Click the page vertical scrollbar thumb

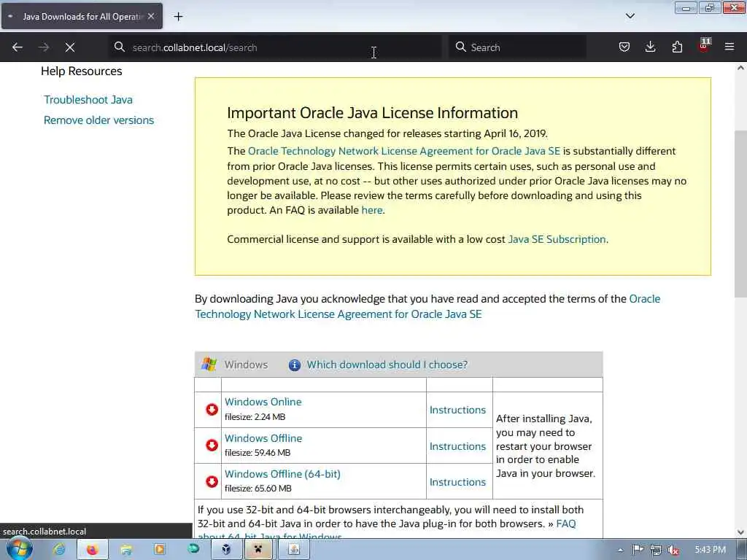740,214
